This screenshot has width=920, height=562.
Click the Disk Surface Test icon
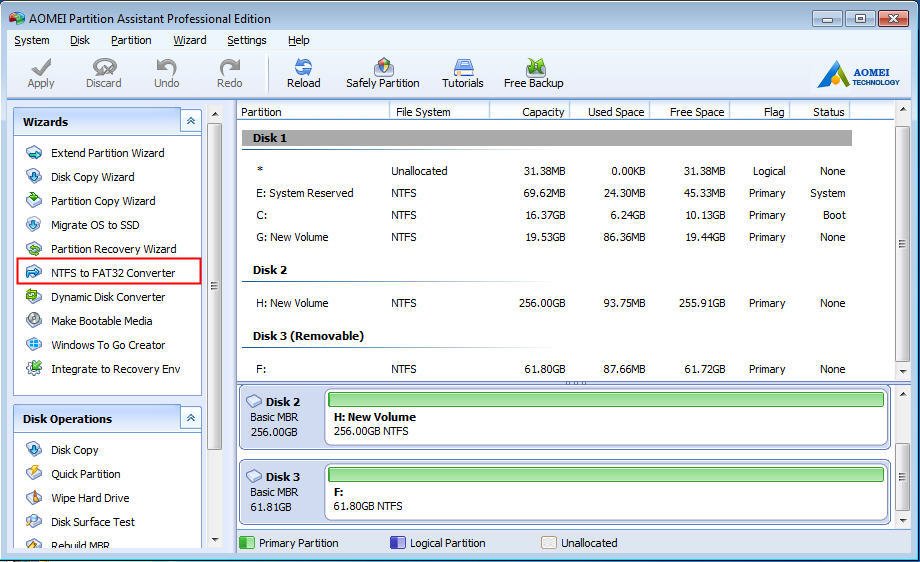[34, 521]
